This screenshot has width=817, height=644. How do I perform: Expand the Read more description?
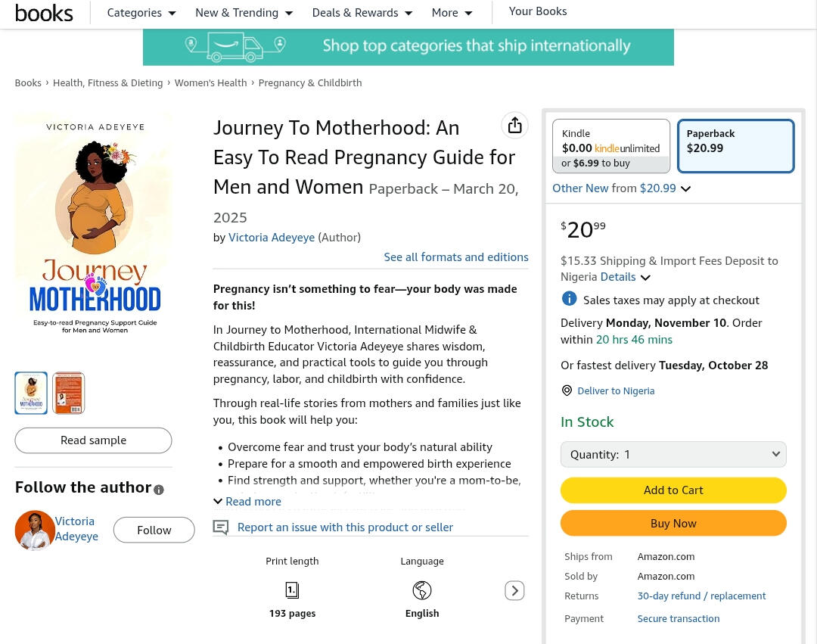point(247,501)
